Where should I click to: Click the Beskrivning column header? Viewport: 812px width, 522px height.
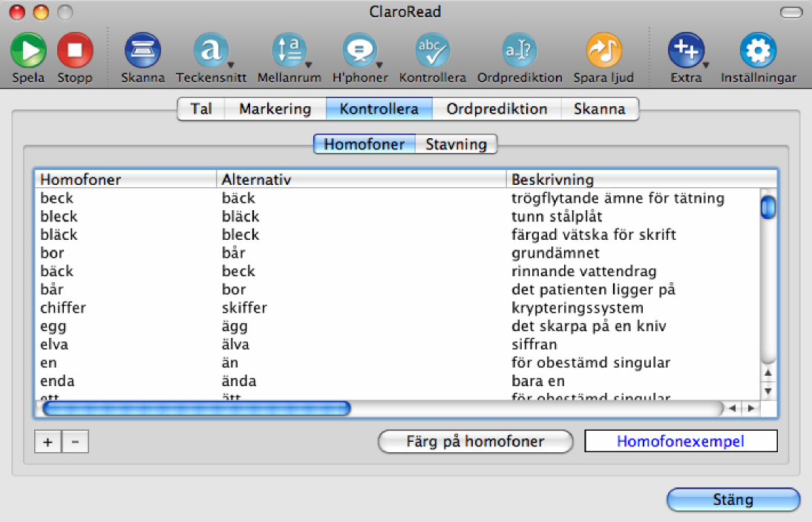[x=641, y=179]
